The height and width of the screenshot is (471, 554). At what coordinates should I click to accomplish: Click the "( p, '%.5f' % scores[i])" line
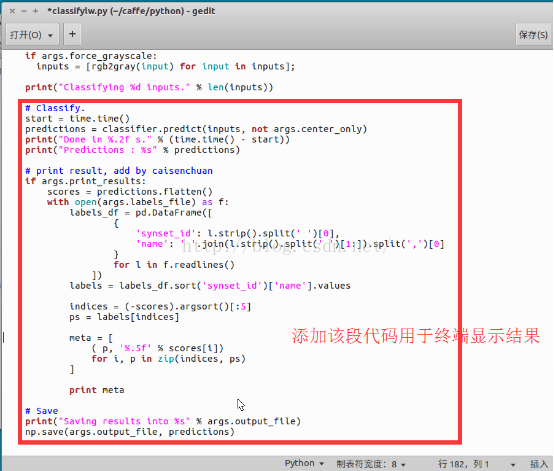point(157,348)
